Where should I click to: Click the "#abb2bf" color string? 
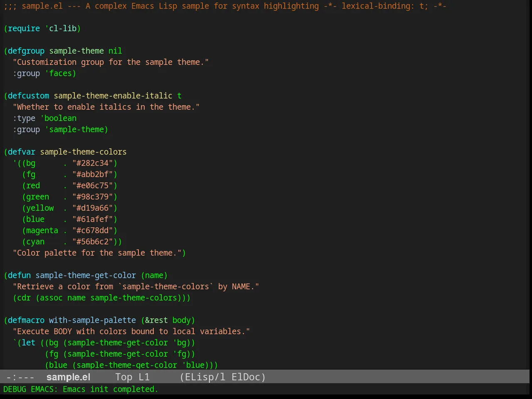point(93,174)
